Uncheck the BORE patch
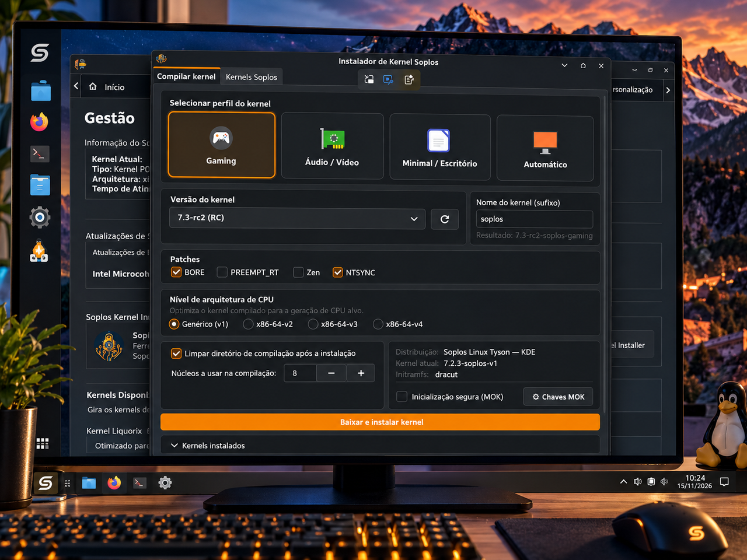The height and width of the screenshot is (560, 747). tap(176, 272)
